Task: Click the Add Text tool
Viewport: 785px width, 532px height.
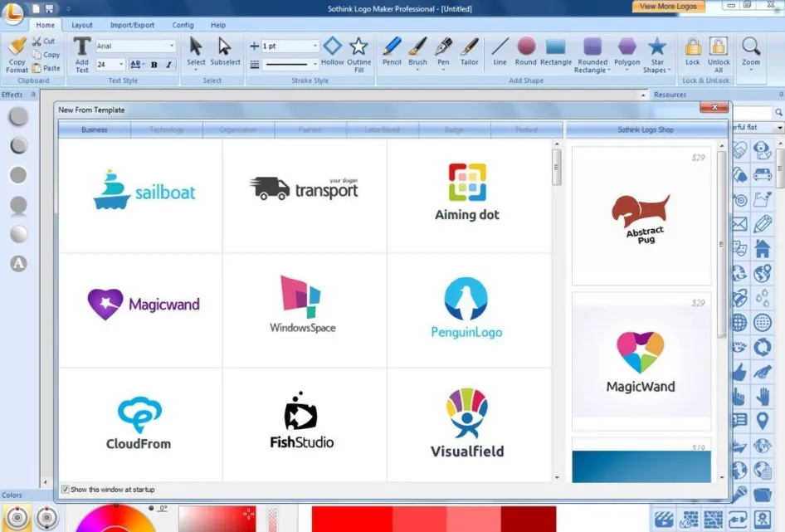Action: (x=81, y=55)
